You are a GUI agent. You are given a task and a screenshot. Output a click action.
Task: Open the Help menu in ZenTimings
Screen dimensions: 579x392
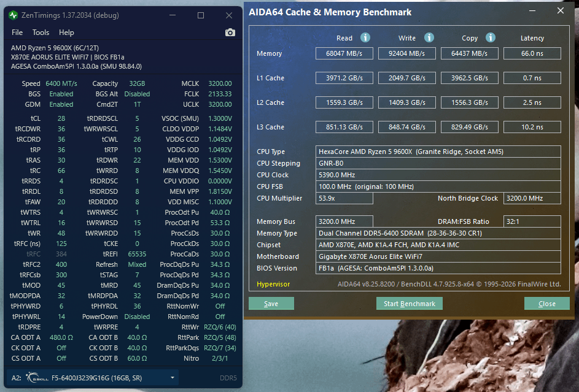click(x=66, y=33)
